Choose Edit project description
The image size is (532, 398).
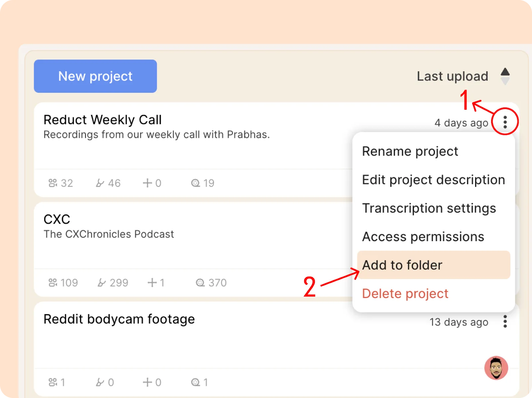pos(433,180)
